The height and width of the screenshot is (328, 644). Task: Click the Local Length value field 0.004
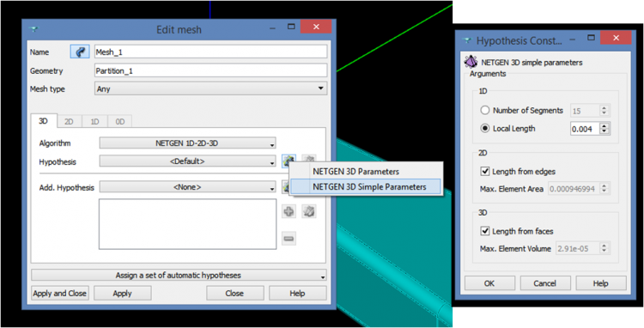[585, 129]
